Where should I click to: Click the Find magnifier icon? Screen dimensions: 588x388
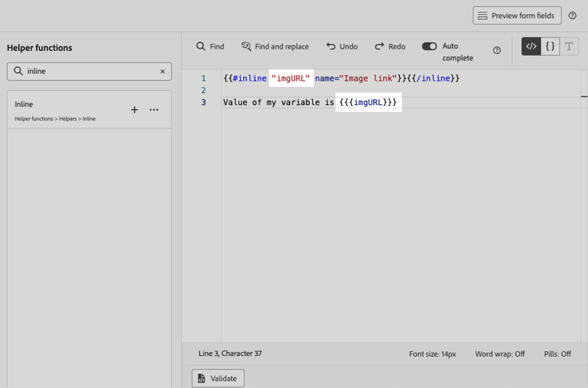pos(201,46)
